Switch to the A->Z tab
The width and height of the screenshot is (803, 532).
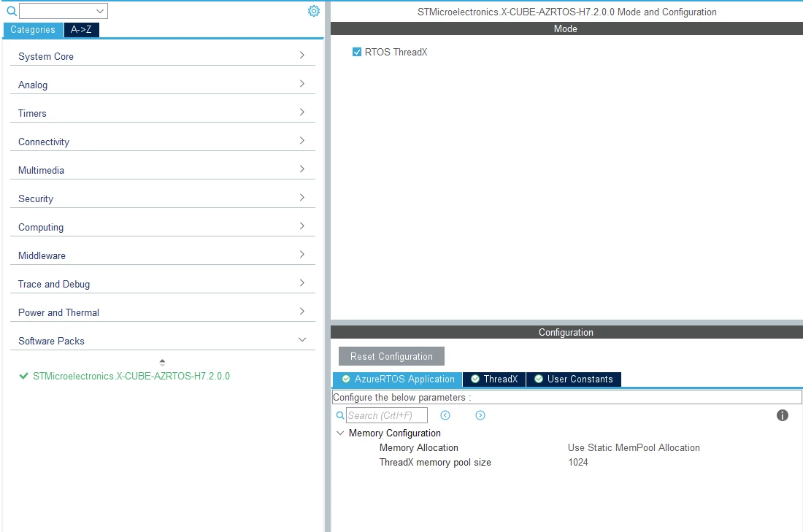[82, 30]
